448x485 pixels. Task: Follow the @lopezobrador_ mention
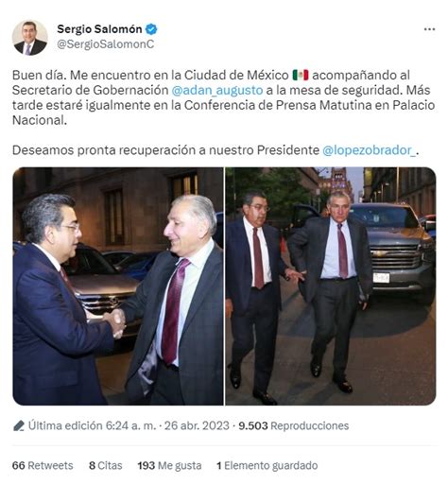click(x=369, y=150)
